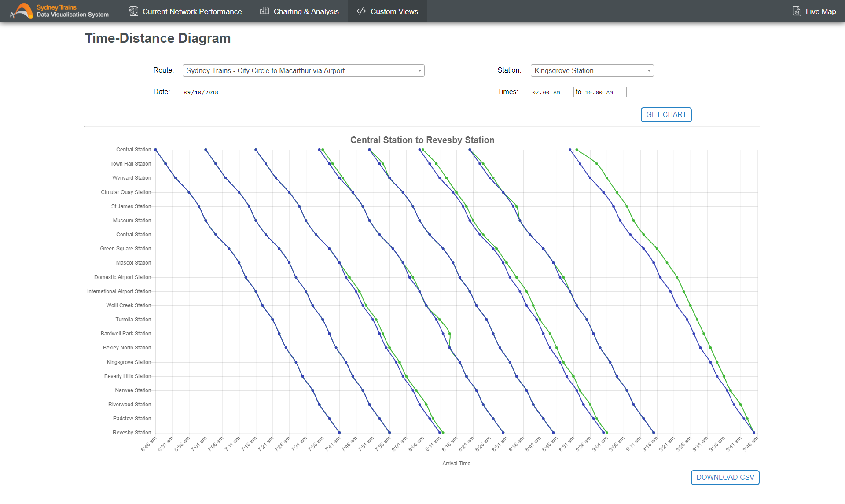The width and height of the screenshot is (845, 504).
Task: Click the Route: field label
Action: click(163, 70)
